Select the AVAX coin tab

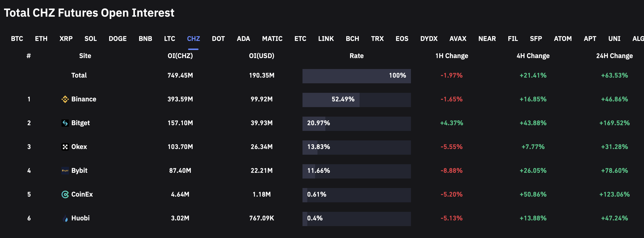[x=458, y=39]
